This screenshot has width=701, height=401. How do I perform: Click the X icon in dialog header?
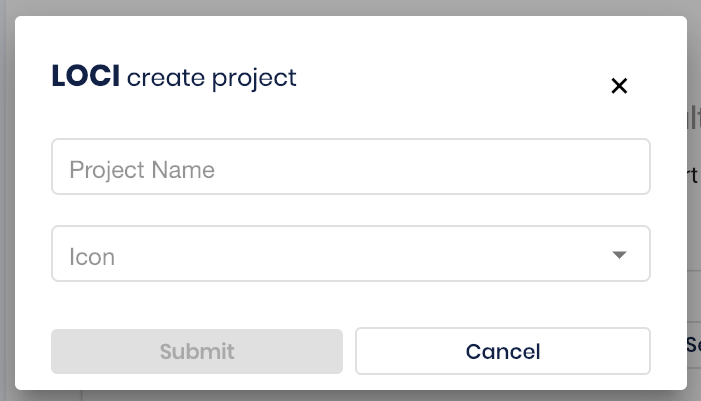[619, 86]
